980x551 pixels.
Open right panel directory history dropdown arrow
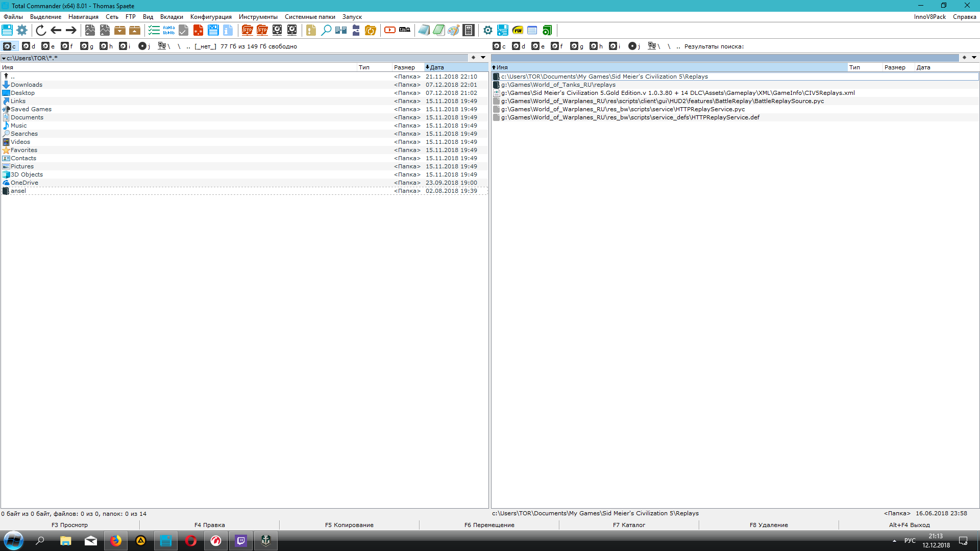click(x=974, y=58)
